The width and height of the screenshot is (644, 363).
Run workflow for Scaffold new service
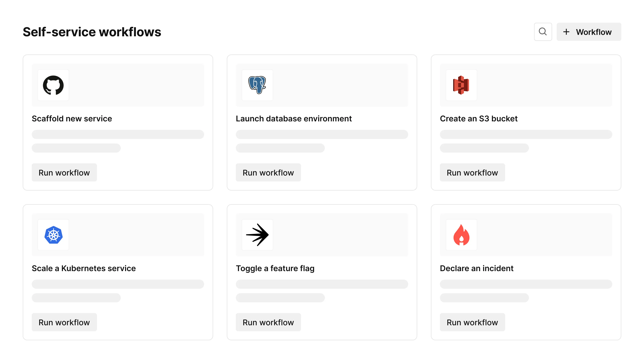click(64, 172)
